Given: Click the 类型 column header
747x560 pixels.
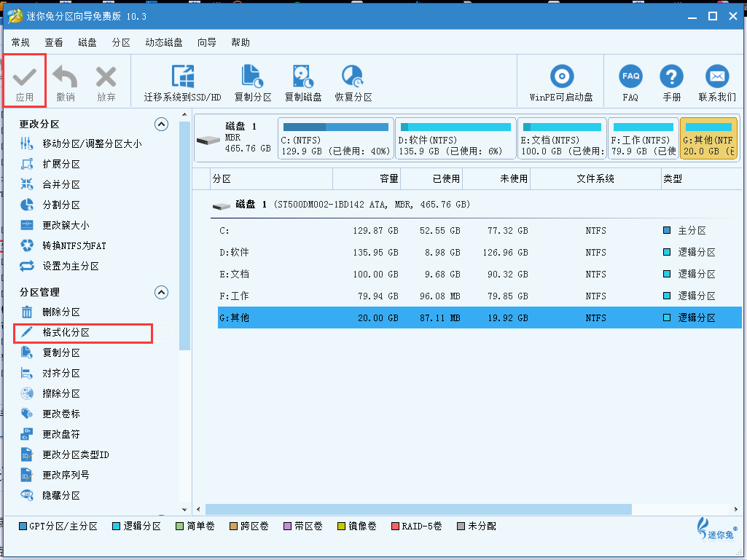Looking at the screenshot, I should tap(701, 178).
